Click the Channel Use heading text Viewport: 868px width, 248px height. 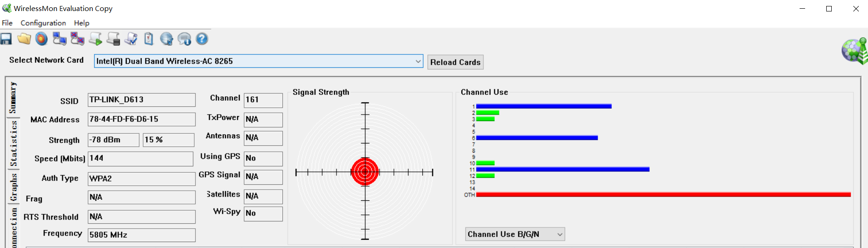pyautogui.click(x=484, y=92)
